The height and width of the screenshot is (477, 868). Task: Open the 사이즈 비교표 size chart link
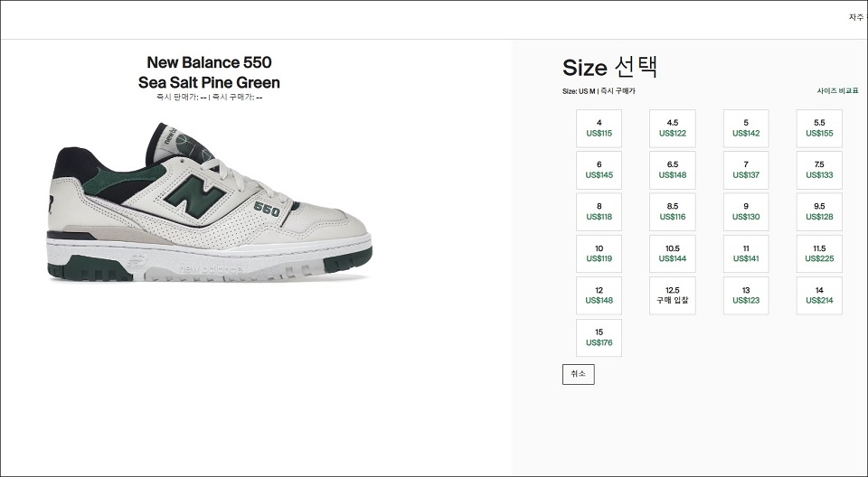(x=837, y=90)
